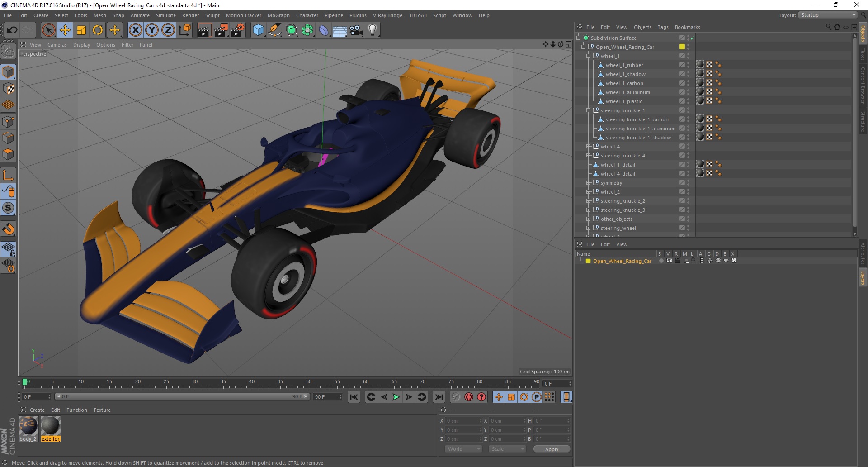This screenshot has height=467, width=868.
Task: Expand the wheel_4 group
Action: [589, 147]
